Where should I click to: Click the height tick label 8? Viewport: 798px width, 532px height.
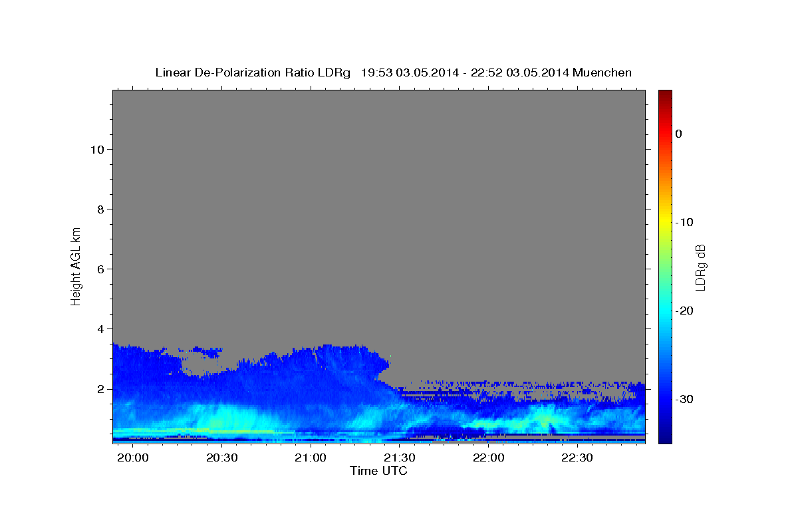pos(100,209)
